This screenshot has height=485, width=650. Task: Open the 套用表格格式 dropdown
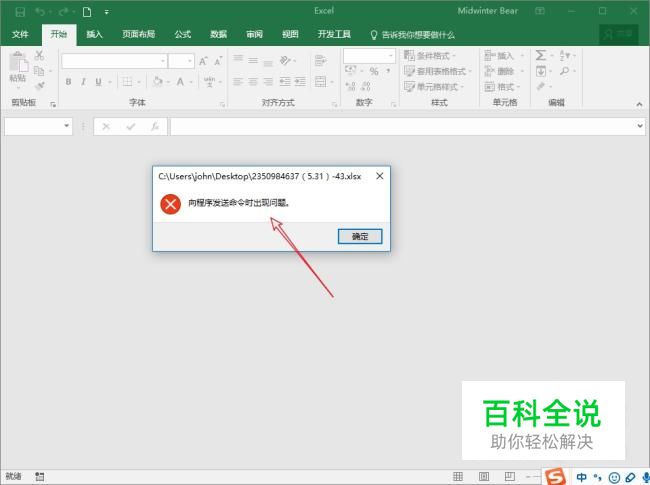(438, 71)
